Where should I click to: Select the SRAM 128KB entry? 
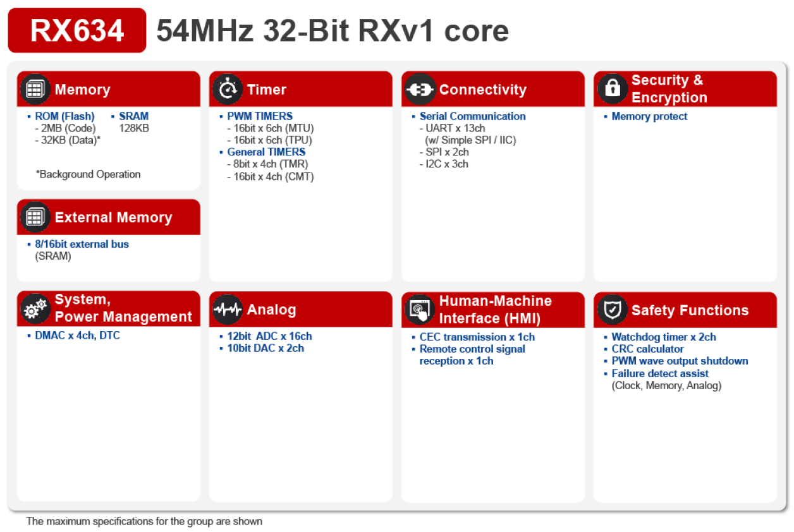click(134, 116)
